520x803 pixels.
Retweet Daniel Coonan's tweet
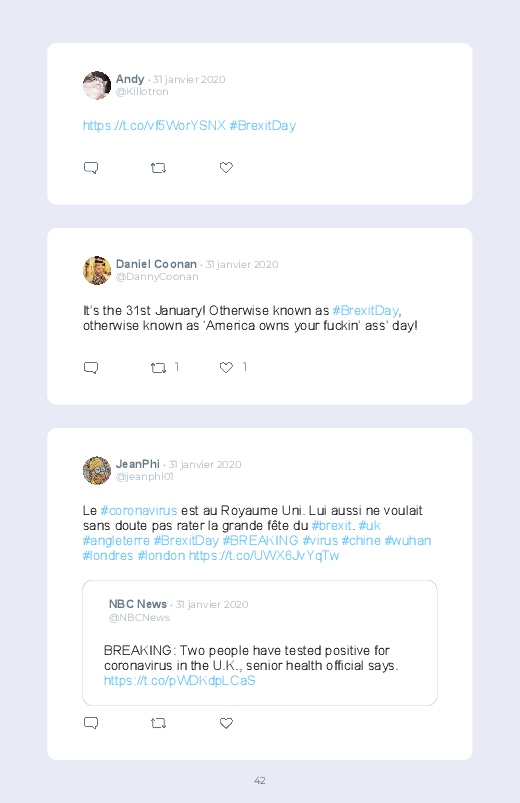(x=158, y=367)
